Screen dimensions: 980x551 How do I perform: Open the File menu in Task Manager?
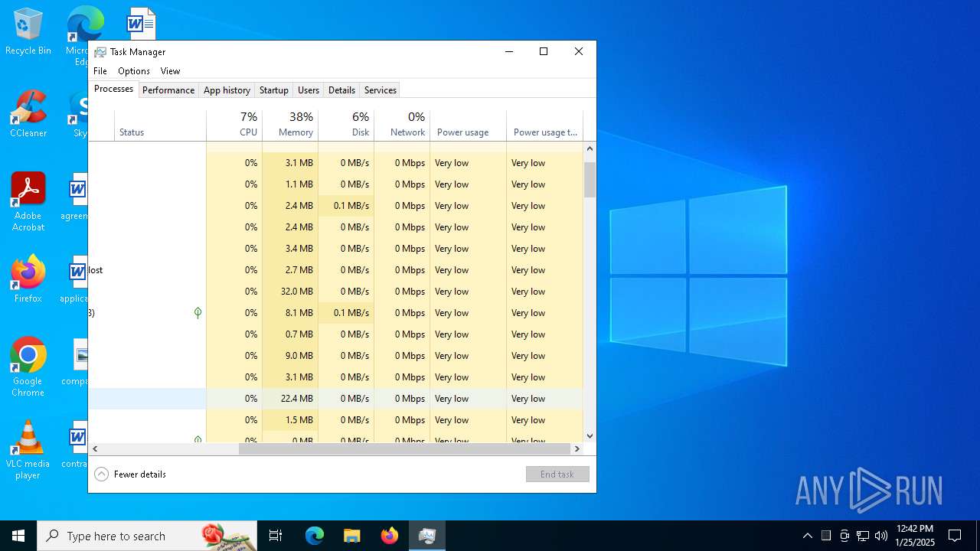point(100,71)
